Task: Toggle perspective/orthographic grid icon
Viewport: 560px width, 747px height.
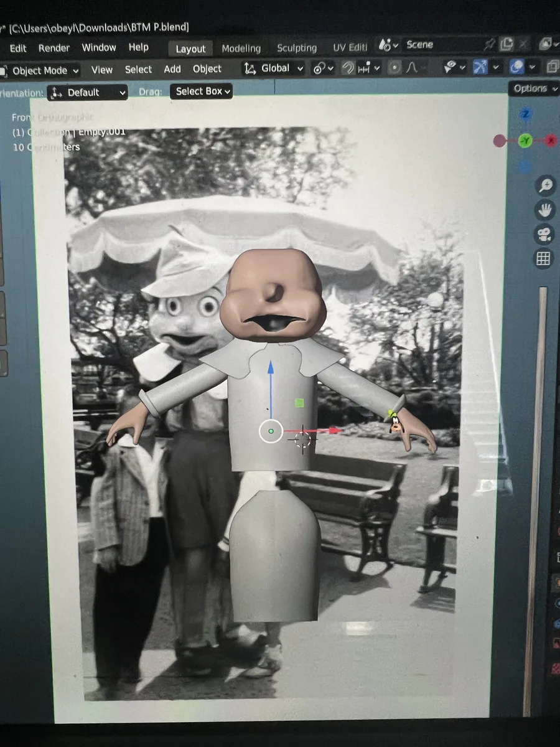Action: pos(544,258)
